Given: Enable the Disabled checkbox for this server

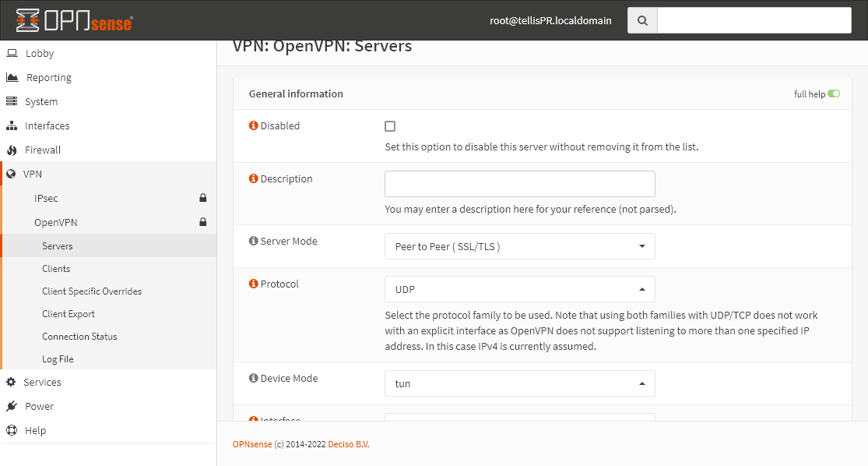Looking at the screenshot, I should tap(390, 125).
